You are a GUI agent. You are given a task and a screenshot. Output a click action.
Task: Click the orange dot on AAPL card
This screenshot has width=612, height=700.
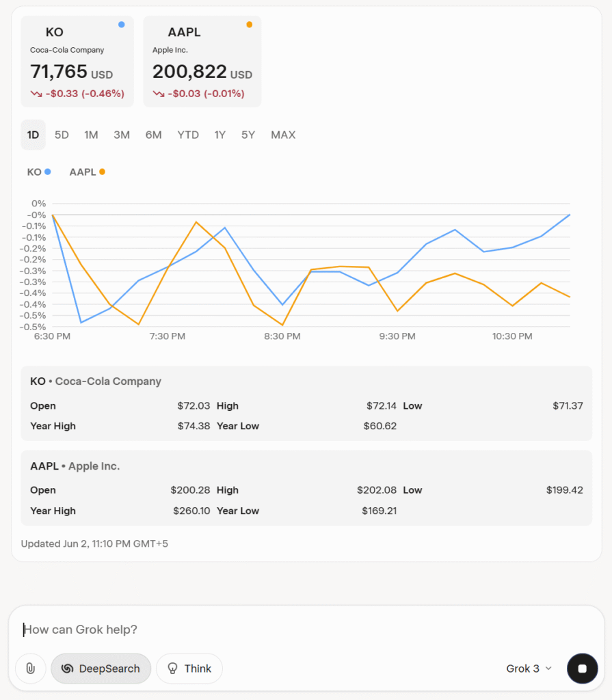coord(250,25)
